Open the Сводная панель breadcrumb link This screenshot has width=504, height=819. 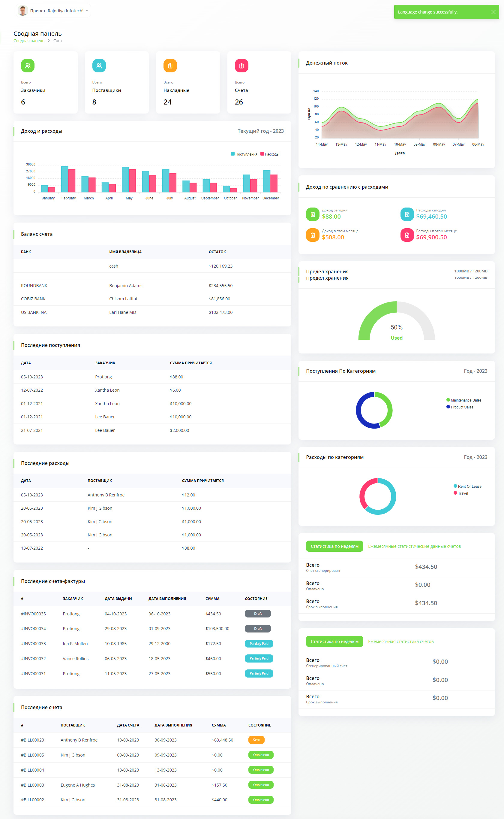click(x=29, y=41)
